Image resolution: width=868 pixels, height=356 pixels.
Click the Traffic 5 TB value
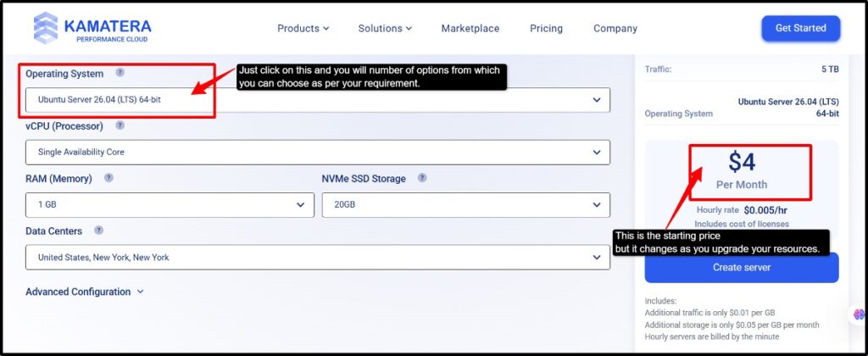(x=831, y=70)
